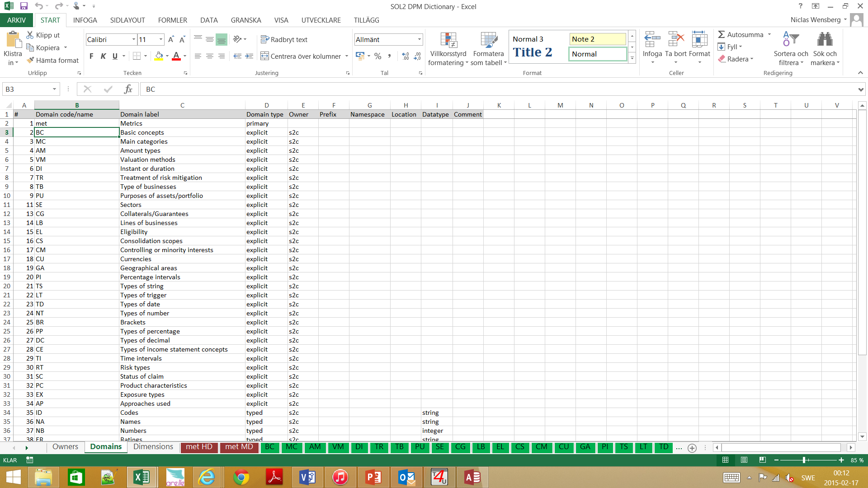Image resolution: width=868 pixels, height=488 pixels.
Task: Switch to INFOGA ribbon tab
Action: (85, 20)
